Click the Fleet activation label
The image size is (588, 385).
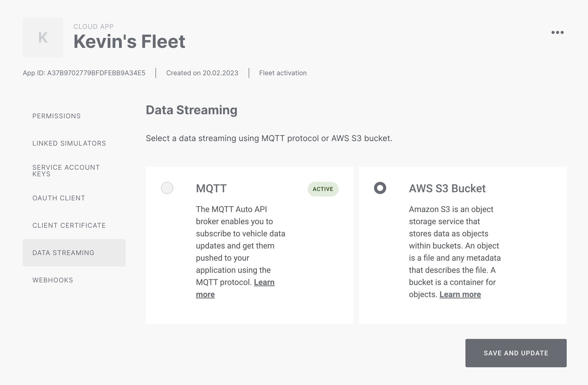click(x=283, y=73)
